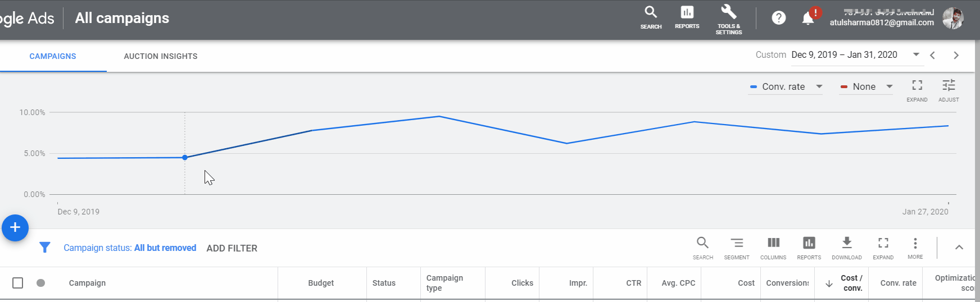Sort by Cost / conv. column header
Screen dimensions: 980x302
point(851,283)
